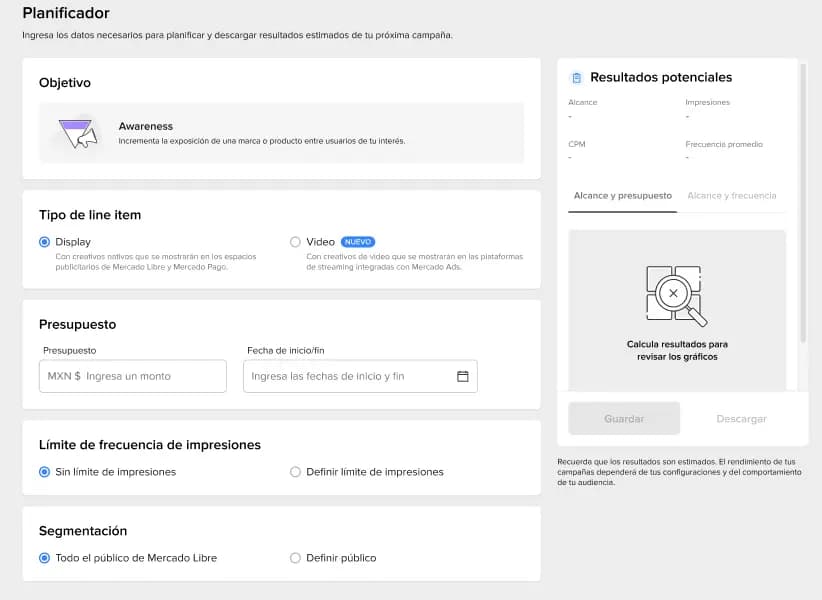Image resolution: width=822 pixels, height=600 pixels.
Task: Focus the MXN $ budget amount field
Action: point(133,376)
